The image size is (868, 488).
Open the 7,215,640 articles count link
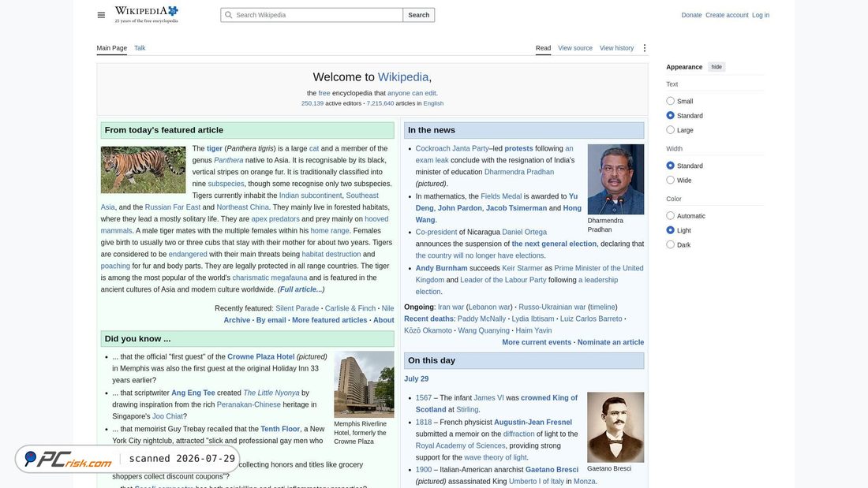click(380, 103)
